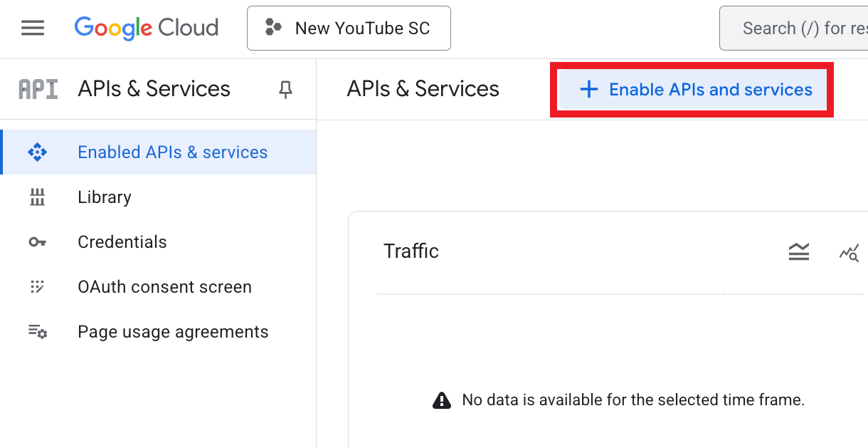Click Enable APIs and services button

click(x=696, y=90)
